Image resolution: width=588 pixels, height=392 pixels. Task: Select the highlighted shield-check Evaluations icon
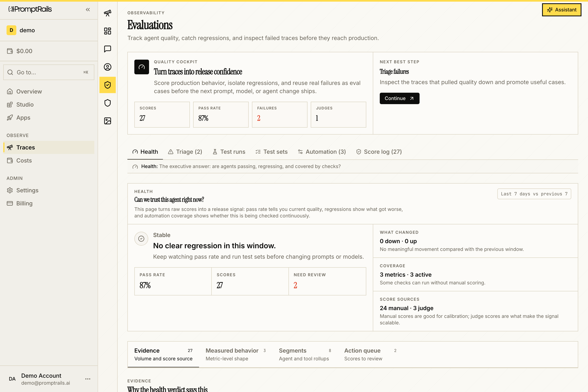pos(108,85)
